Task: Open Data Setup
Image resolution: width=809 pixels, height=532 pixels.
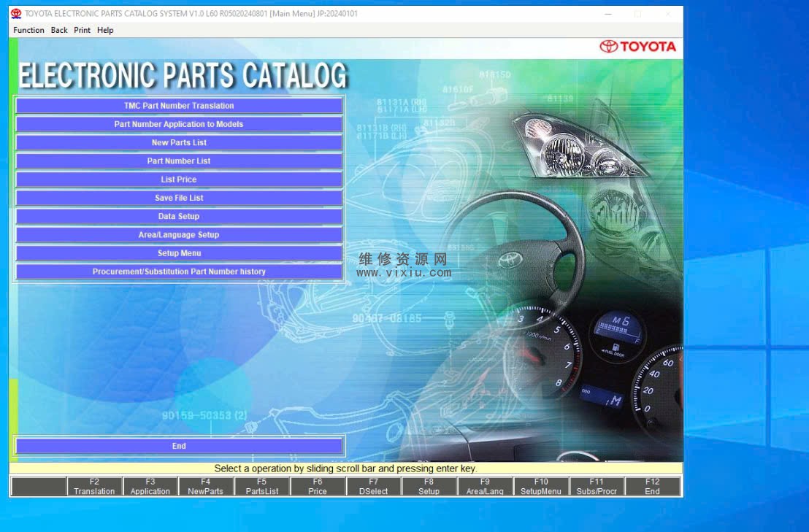Action: tap(179, 217)
